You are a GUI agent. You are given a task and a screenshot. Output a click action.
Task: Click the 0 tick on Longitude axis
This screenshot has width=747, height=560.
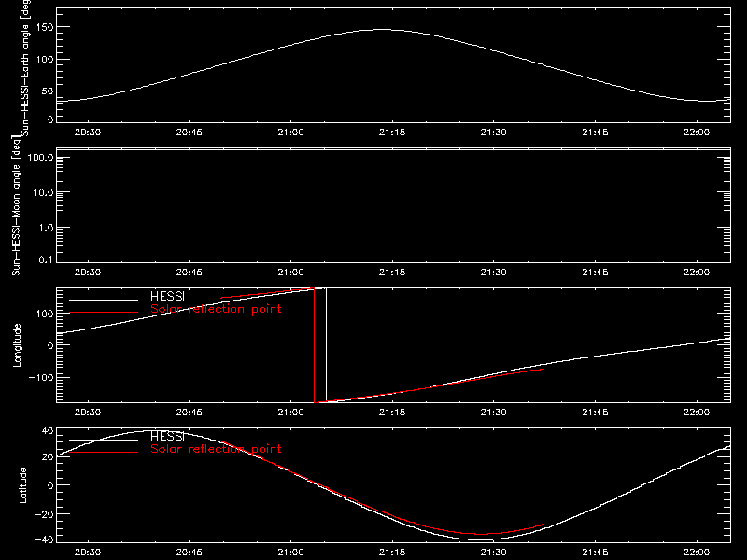(x=50, y=345)
